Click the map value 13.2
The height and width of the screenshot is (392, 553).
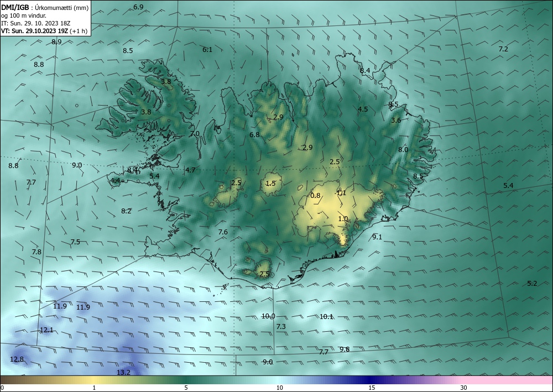coord(123,372)
